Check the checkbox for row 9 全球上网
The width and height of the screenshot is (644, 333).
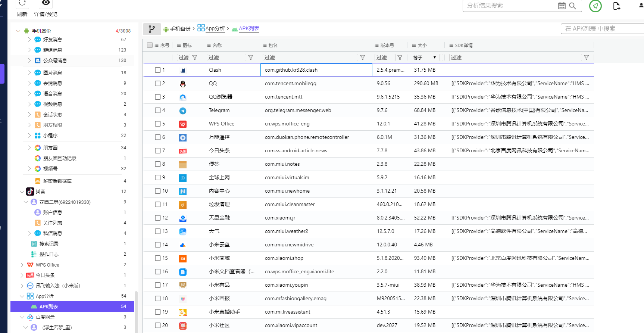pos(158,177)
